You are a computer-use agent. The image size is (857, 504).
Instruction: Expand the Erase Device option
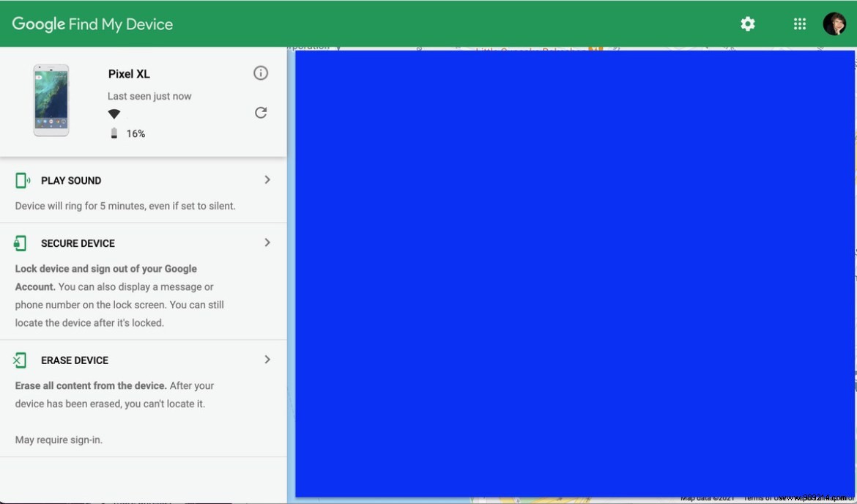tap(267, 359)
